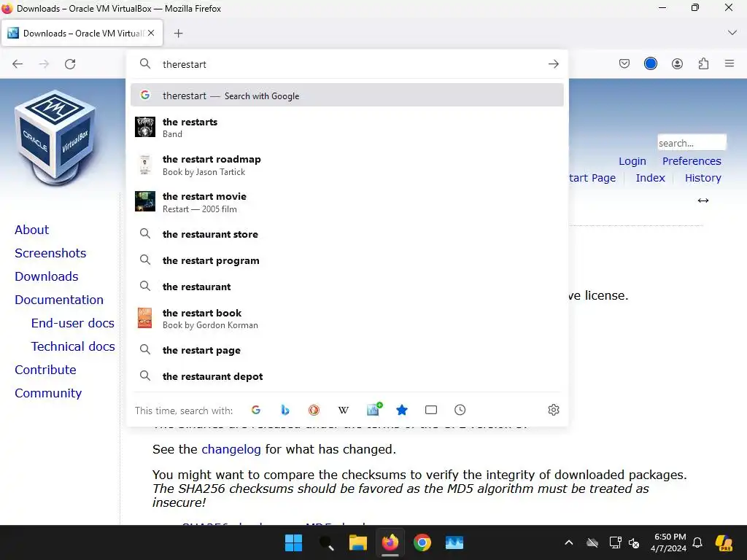Select 'therestart — Search with Google' suggestion

(347, 96)
